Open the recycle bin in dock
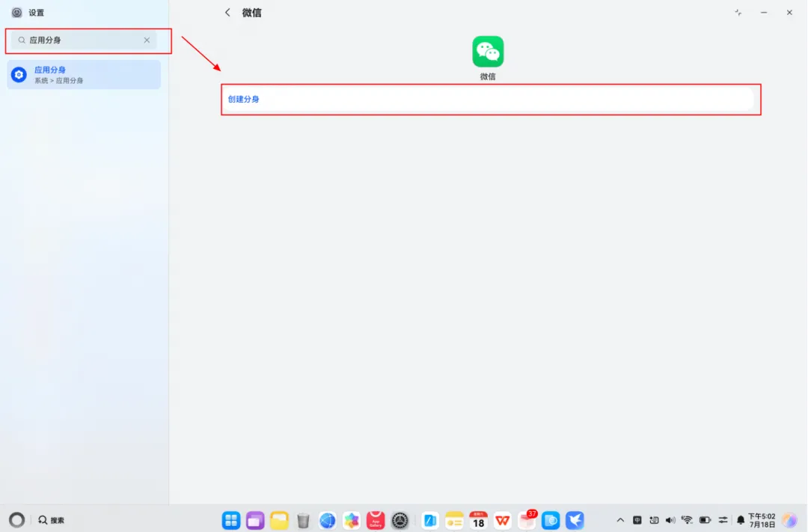Viewport: 808px width, 532px height. [303, 520]
